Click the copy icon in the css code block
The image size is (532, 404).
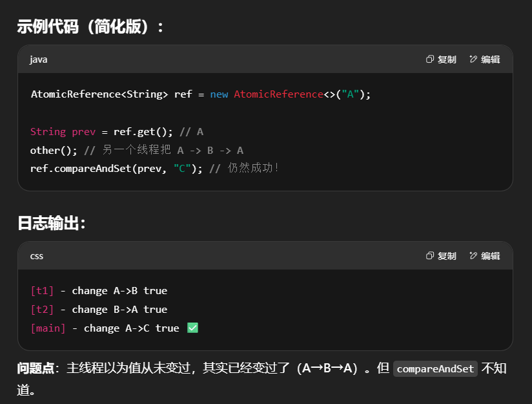[x=430, y=256]
